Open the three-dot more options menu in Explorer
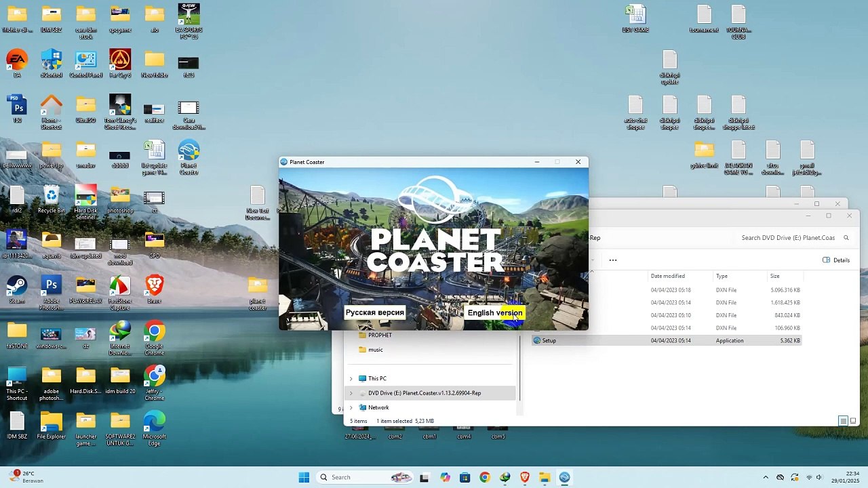Image resolution: width=868 pixels, height=488 pixels. pos(613,260)
